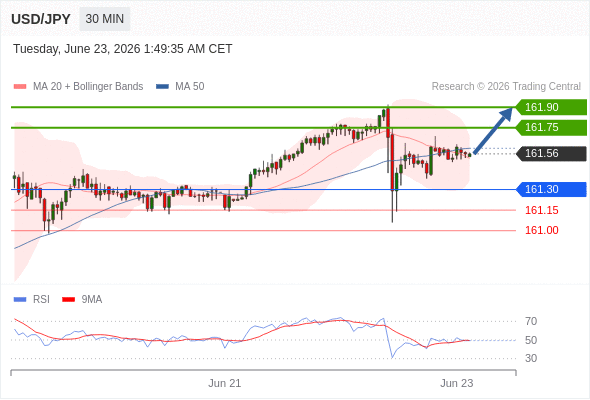The image size is (590, 400).
Task: Click the Trading Central research credit
Action: pos(506,87)
